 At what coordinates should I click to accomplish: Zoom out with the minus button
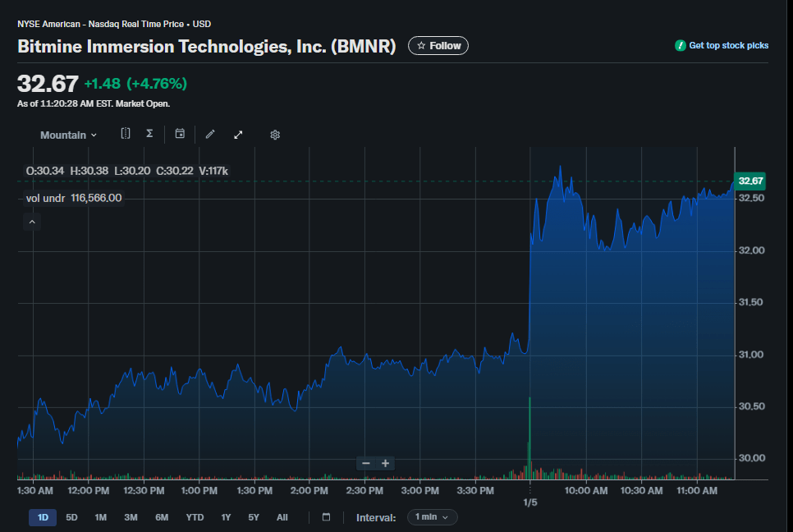click(x=366, y=464)
